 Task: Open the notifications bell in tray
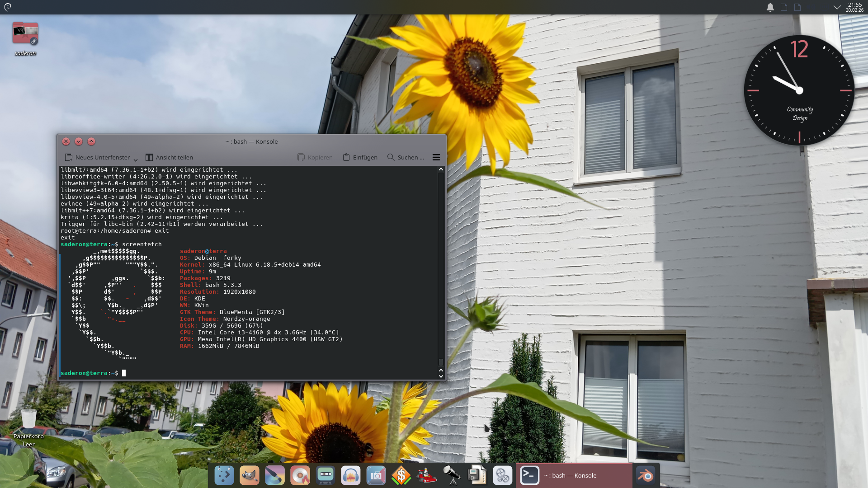coord(770,7)
